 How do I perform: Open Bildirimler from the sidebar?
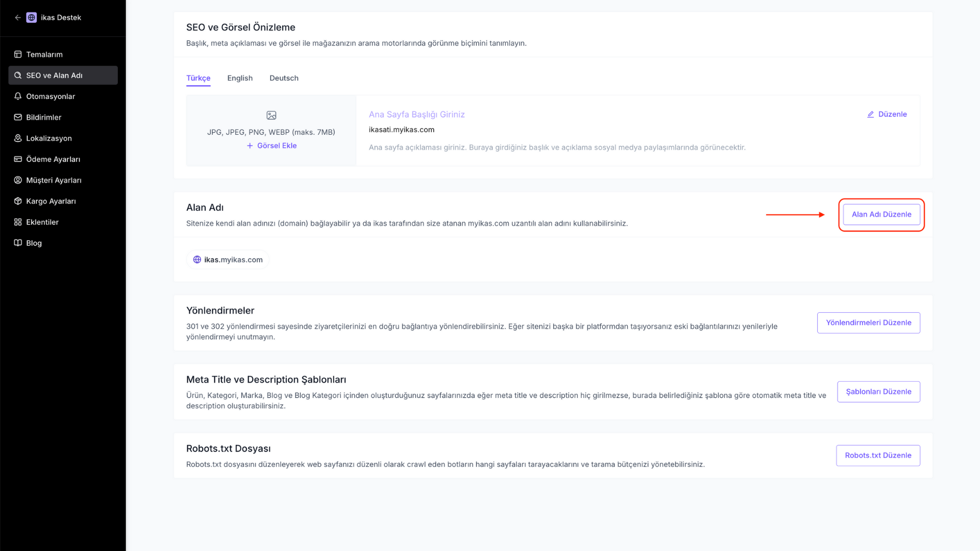click(63, 117)
